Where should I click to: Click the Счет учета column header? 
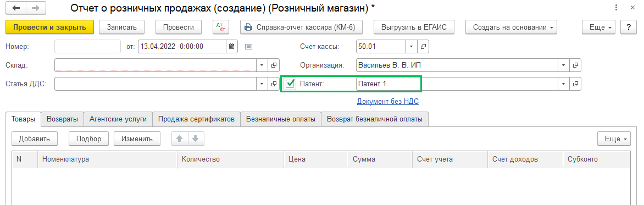coord(449,159)
